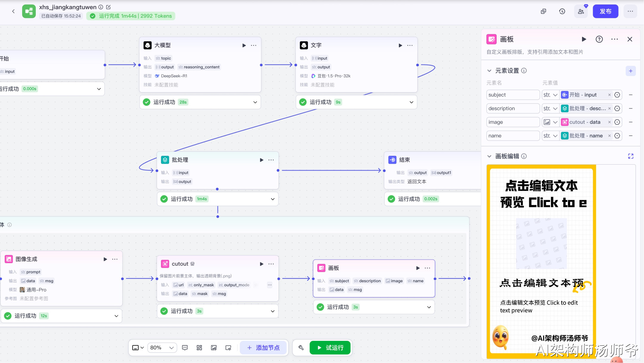The width and height of the screenshot is (644, 363).
Task: Remove the image element row
Action: [x=631, y=122]
